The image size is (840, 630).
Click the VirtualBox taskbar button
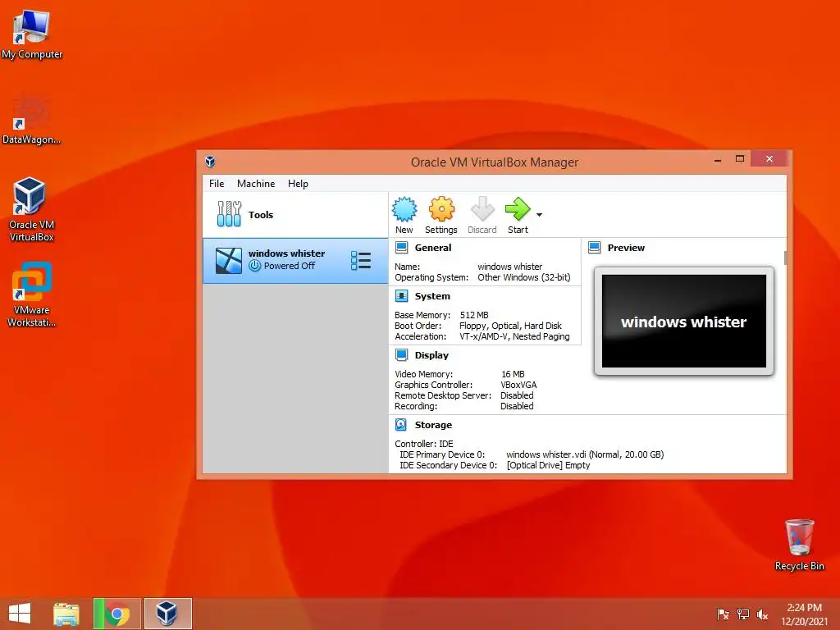[x=167, y=614]
